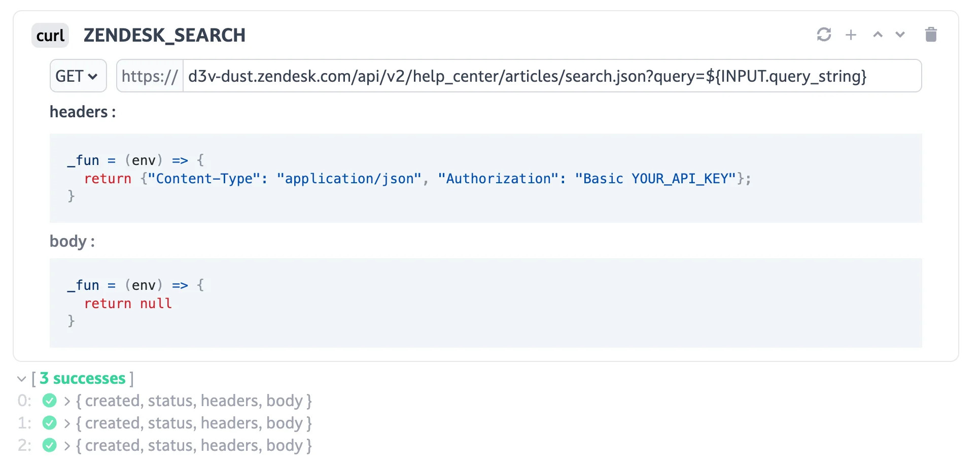Click the success checkmark on result 1

point(49,423)
